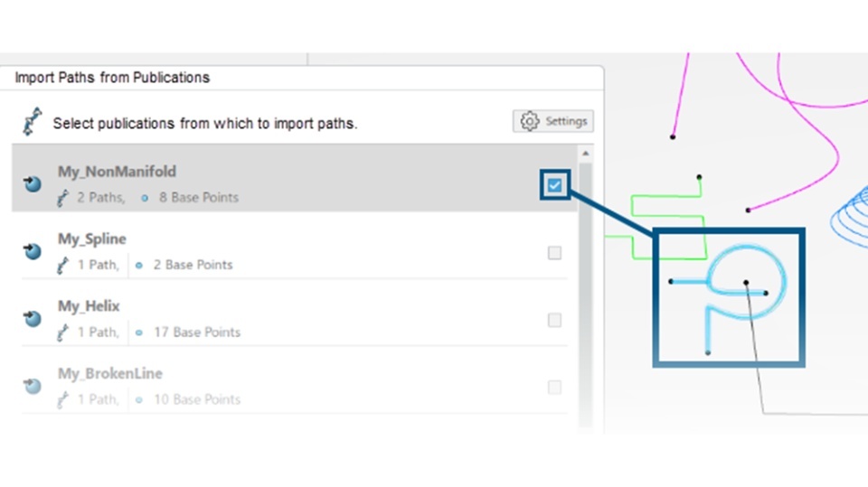Click the path icon under My_Spline
Image resolution: width=868 pixels, height=487 pixels.
point(63,265)
